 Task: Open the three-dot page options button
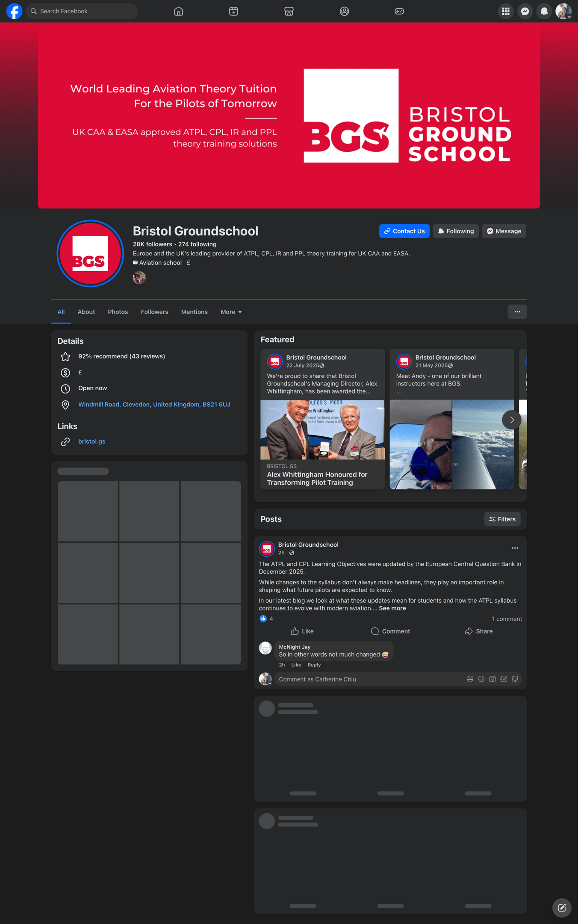tap(517, 312)
